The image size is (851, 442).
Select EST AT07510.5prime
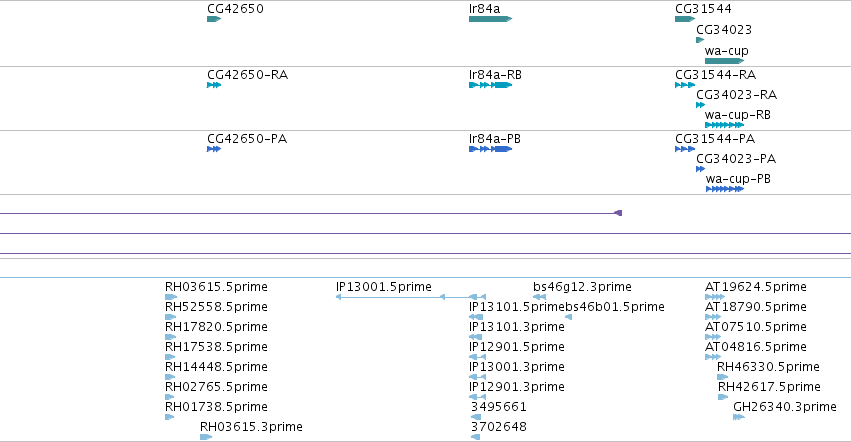pyautogui.click(x=755, y=327)
